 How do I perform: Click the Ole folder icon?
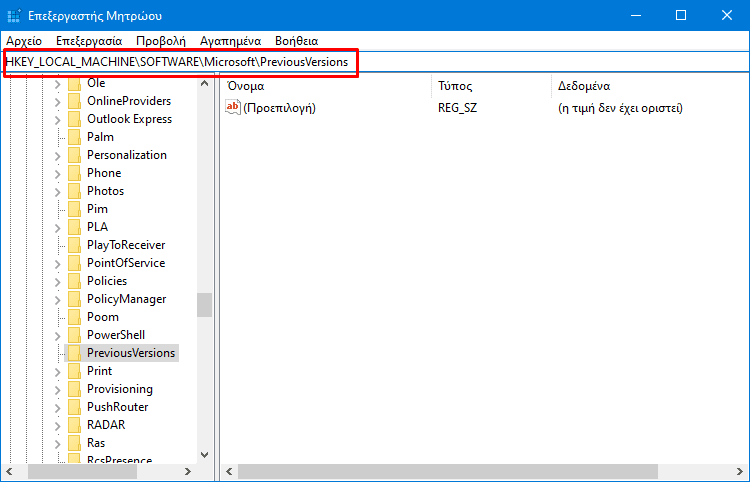(x=74, y=83)
